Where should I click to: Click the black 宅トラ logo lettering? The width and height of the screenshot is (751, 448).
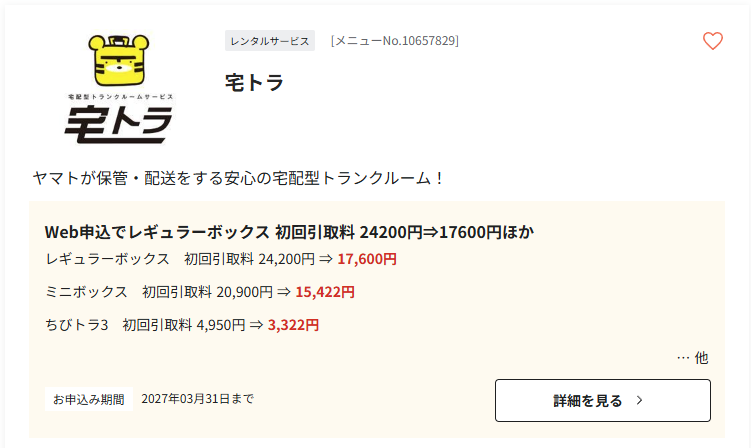(x=118, y=125)
